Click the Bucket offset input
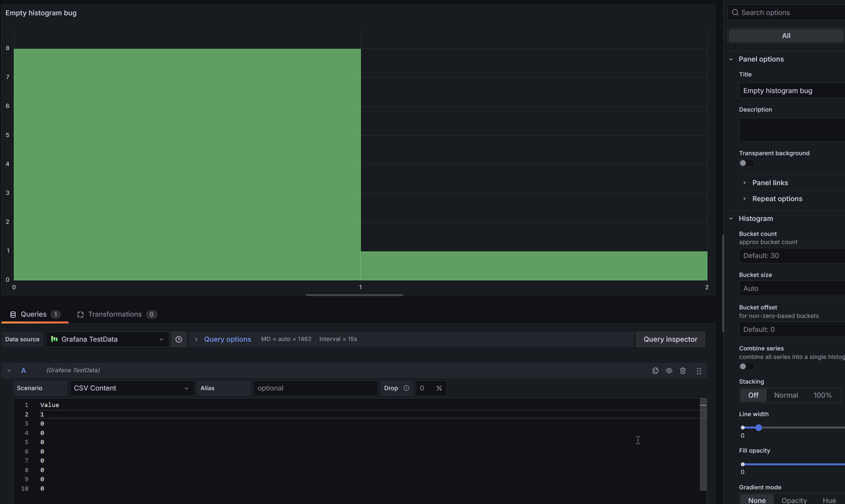 coord(792,329)
